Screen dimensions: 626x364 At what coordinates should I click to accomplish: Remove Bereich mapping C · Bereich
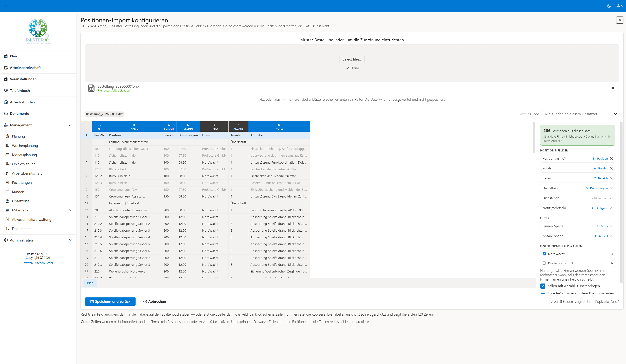611,178
